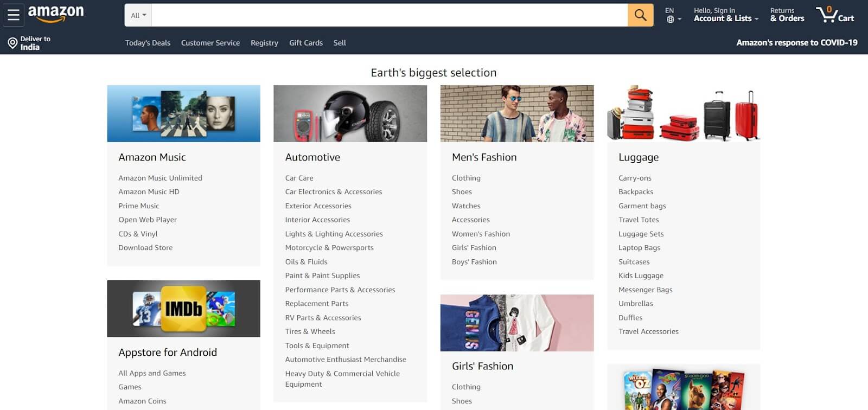Click the globe language icon

pyautogui.click(x=671, y=20)
